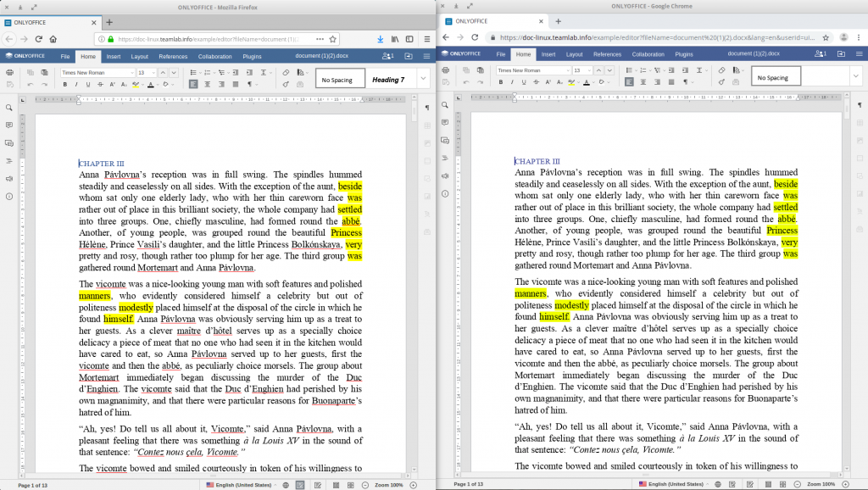Open the font color swatch
This screenshot has height=490, width=868.
tap(151, 84)
